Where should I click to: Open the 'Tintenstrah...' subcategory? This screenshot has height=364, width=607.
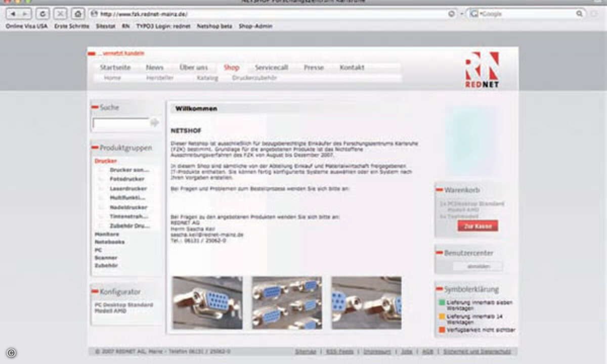pyautogui.click(x=128, y=216)
